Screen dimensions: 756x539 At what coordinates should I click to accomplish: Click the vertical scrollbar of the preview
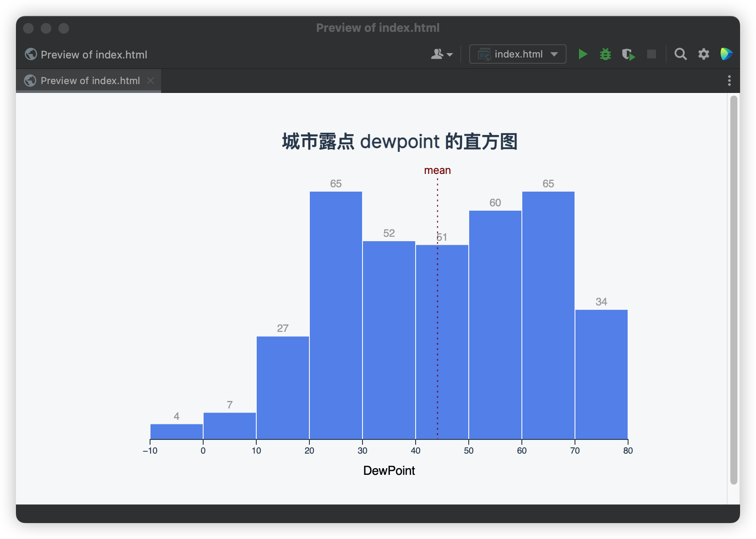[734, 290]
